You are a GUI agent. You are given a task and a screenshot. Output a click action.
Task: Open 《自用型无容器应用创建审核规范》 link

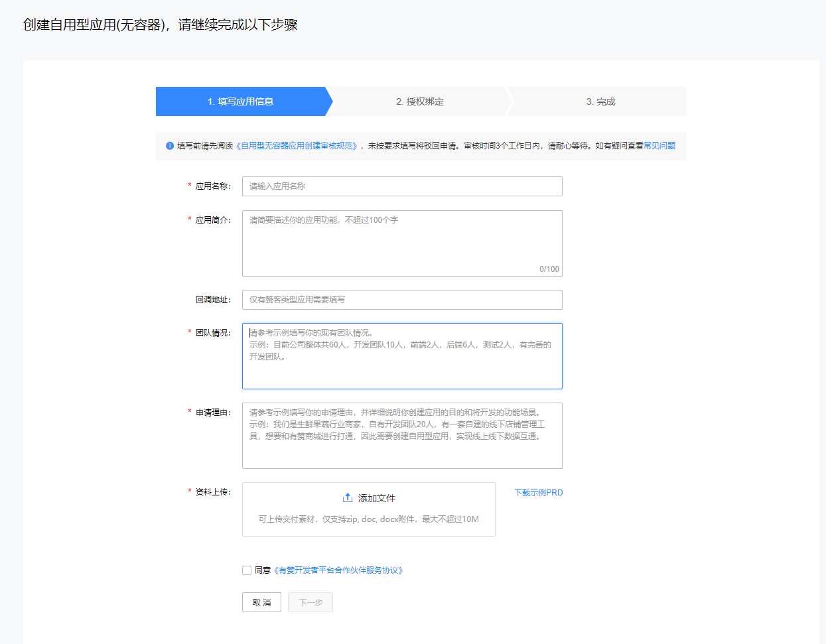point(298,146)
